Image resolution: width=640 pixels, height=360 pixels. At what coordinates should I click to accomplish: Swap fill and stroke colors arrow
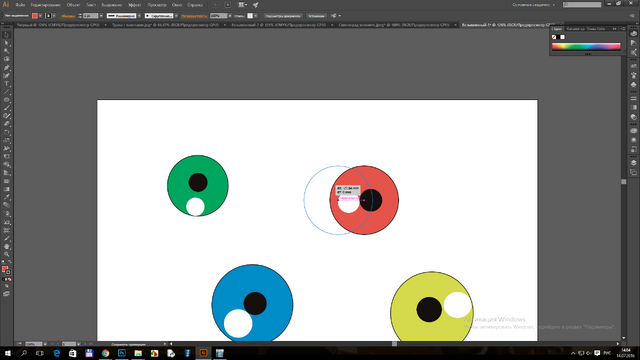coord(9,262)
